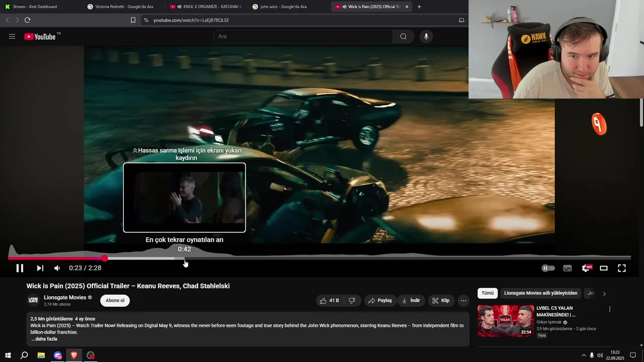
Task: Enter fullscreen mode
Action: [622, 268]
